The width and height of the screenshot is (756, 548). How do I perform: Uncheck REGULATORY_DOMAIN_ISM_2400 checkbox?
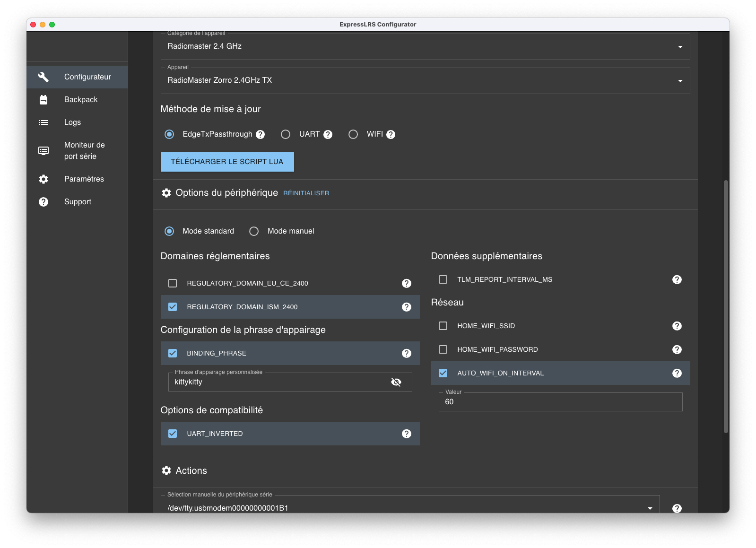pyautogui.click(x=173, y=307)
